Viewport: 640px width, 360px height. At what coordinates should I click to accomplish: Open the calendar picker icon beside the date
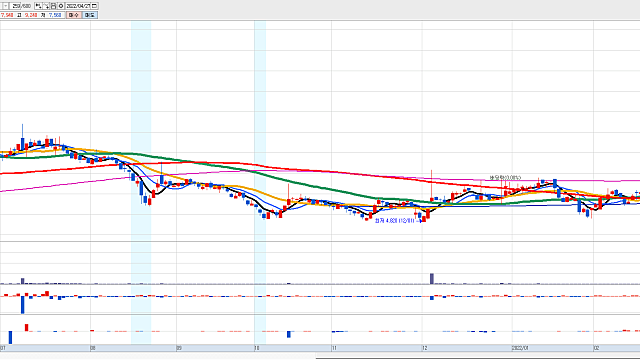[x=94, y=6]
